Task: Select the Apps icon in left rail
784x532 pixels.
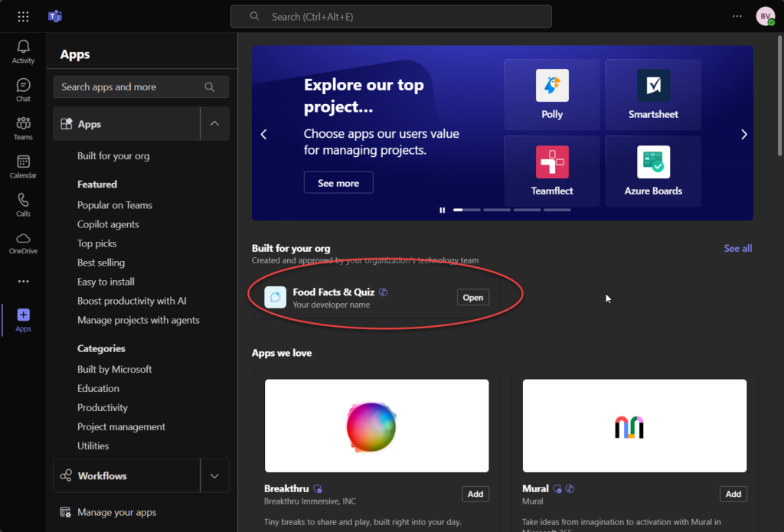Action: 23,320
